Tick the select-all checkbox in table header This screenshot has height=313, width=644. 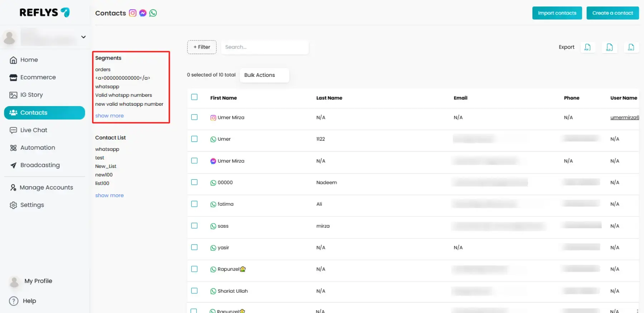click(x=194, y=97)
